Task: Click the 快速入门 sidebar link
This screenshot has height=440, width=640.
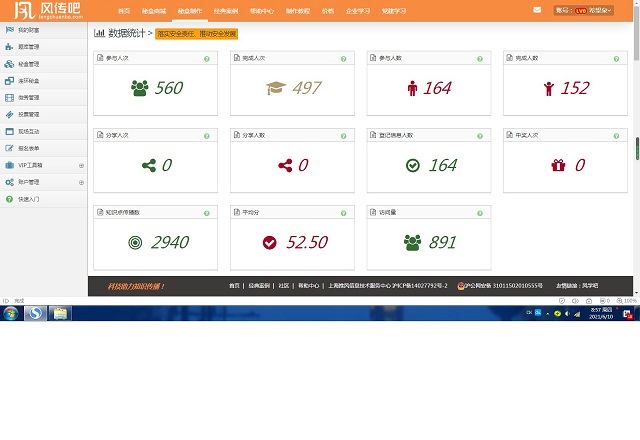Action: point(29,199)
